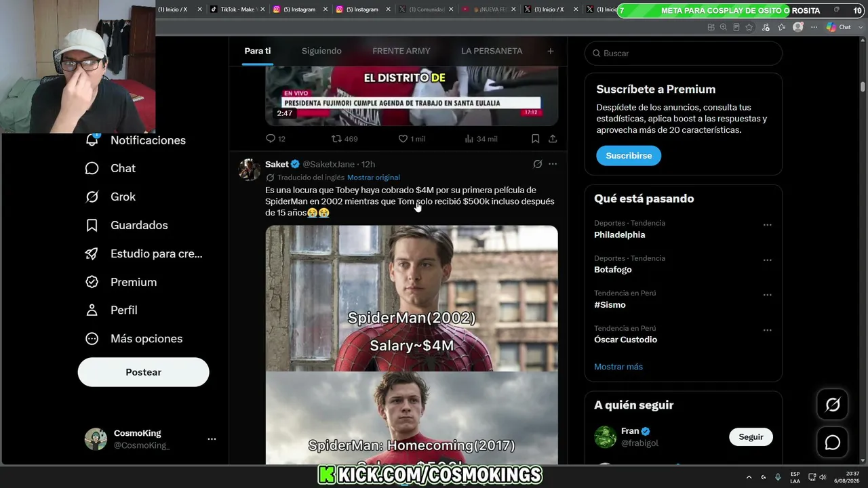Open the @SaketxJane handle link

tap(328, 164)
